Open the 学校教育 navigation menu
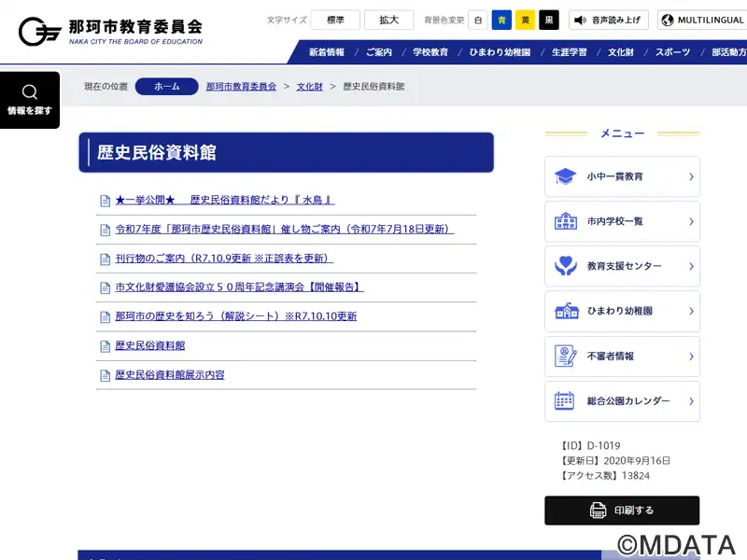 tap(432, 52)
